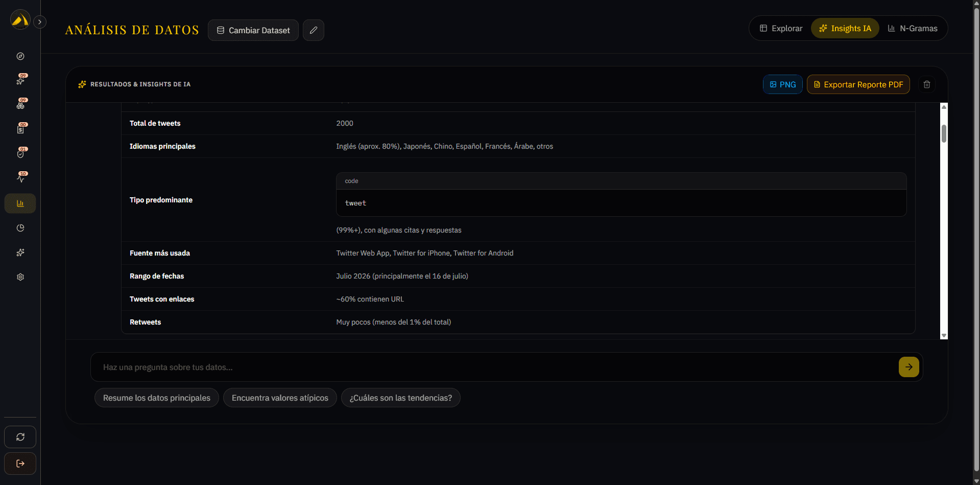Switch to the Explorar tab
Image resolution: width=980 pixels, height=485 pixels.
click(781, 28)
